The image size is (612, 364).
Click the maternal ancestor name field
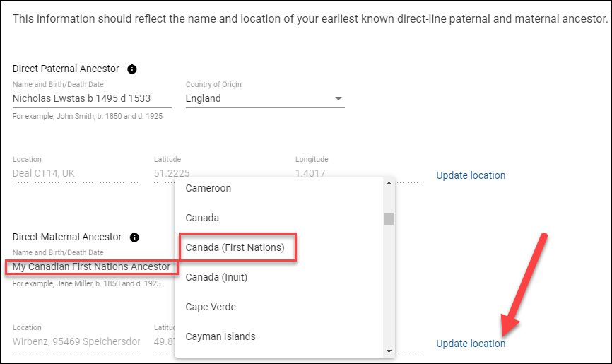coord(92,266)
